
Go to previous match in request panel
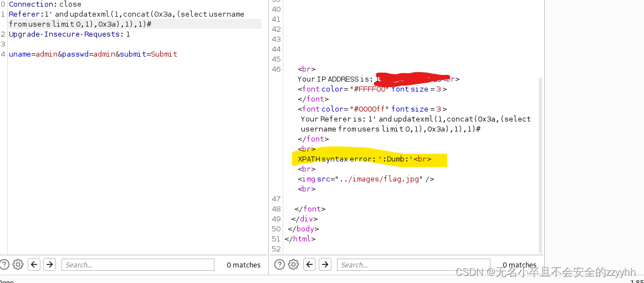coord(34,264)
